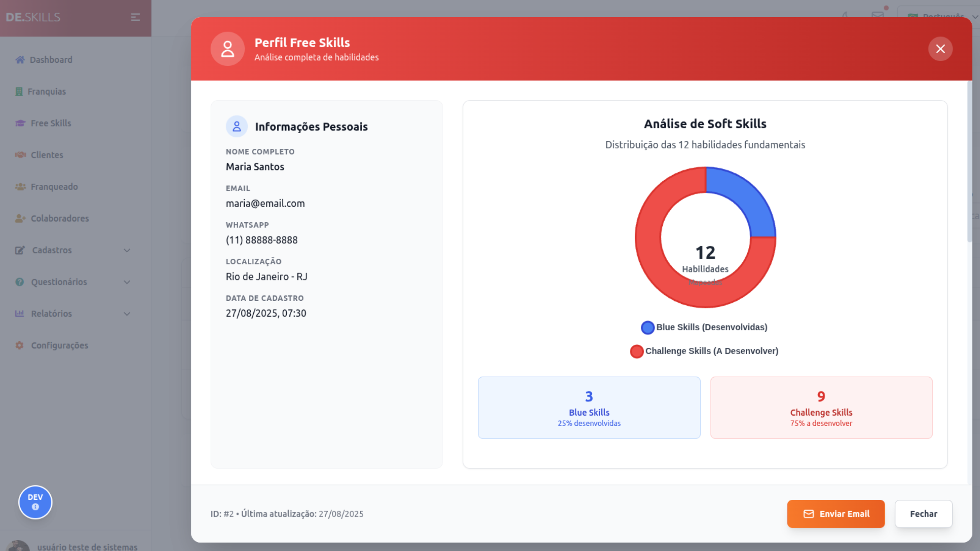Click the email maria@email.com
Screen dimensions: 980x551
[x=265, y=203]
